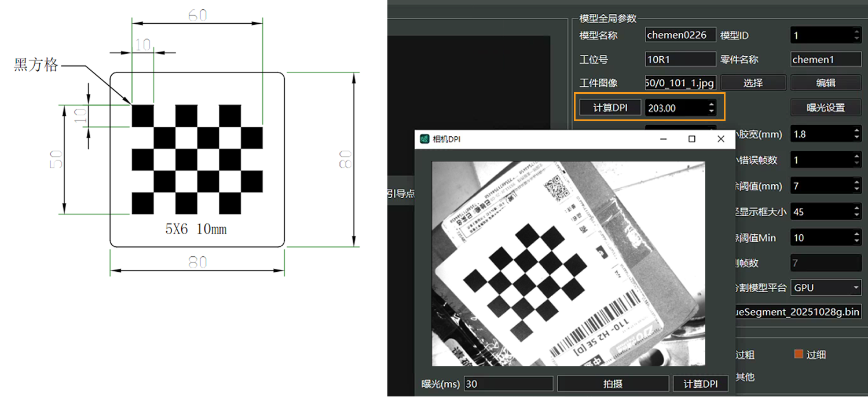Increase 胶宽(mm) with the up arrow

pos(856,130)
